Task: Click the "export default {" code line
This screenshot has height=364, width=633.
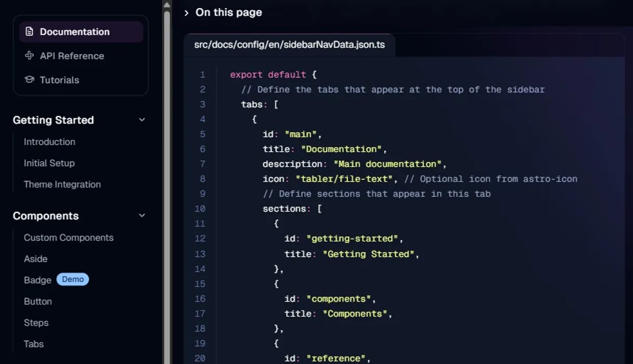Action: [274, 75]
